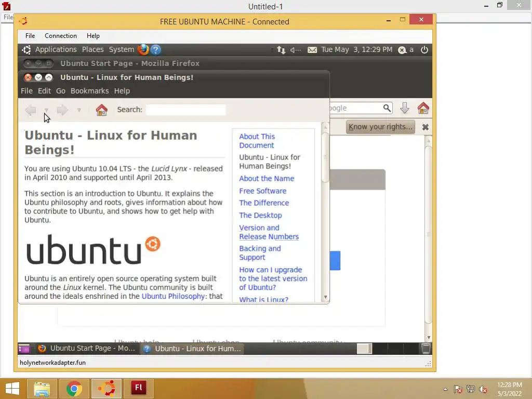Follow the Ubuntu Philosophy link
Image resolution: width=532 pixels, height=399 pixels.
[x=173, y=296]
